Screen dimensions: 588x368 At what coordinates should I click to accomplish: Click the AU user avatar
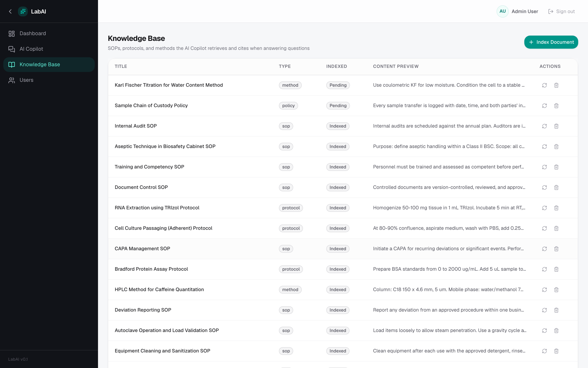(502, 11)
